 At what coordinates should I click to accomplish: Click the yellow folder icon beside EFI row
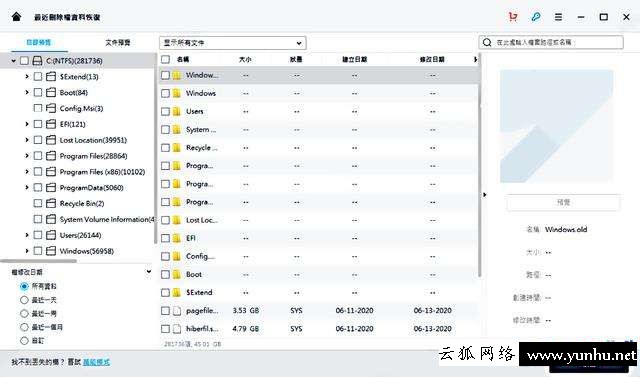(x=177, y=238)
